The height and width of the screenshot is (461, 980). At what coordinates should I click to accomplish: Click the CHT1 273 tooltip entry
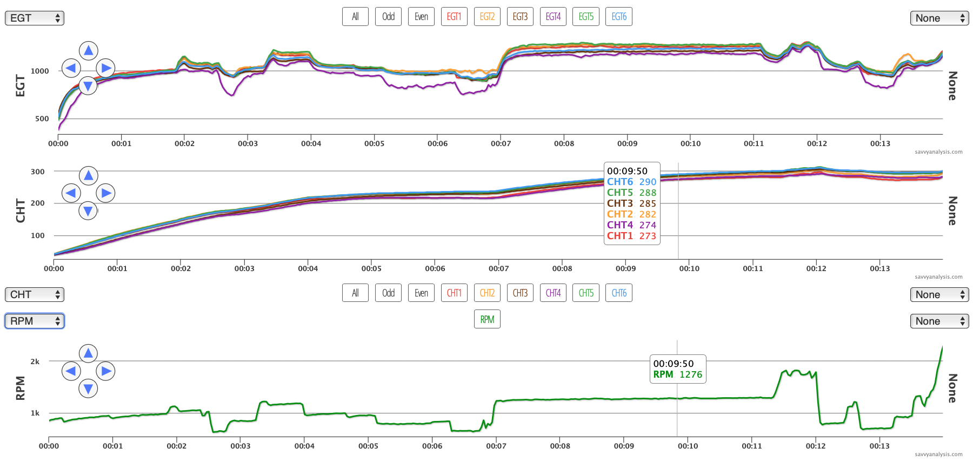pos(631,236)
